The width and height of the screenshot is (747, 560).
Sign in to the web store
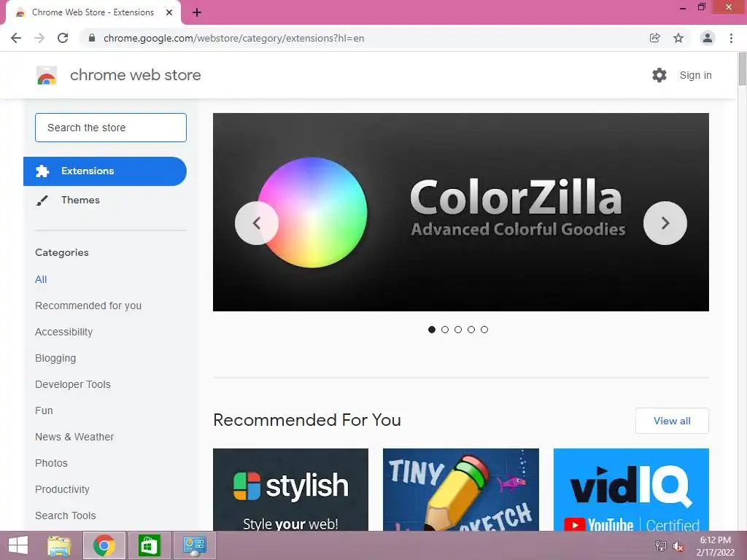(695, 75)
